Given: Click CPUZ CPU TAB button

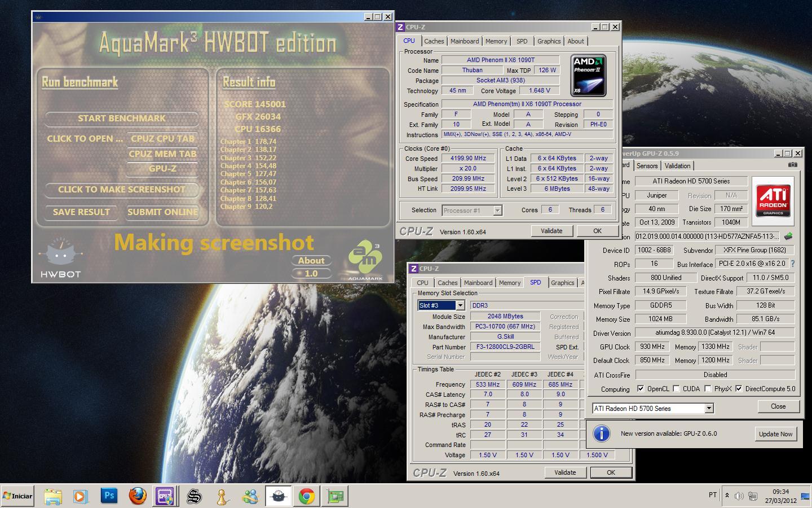Looking at the screenshot, I should (162, 139).
